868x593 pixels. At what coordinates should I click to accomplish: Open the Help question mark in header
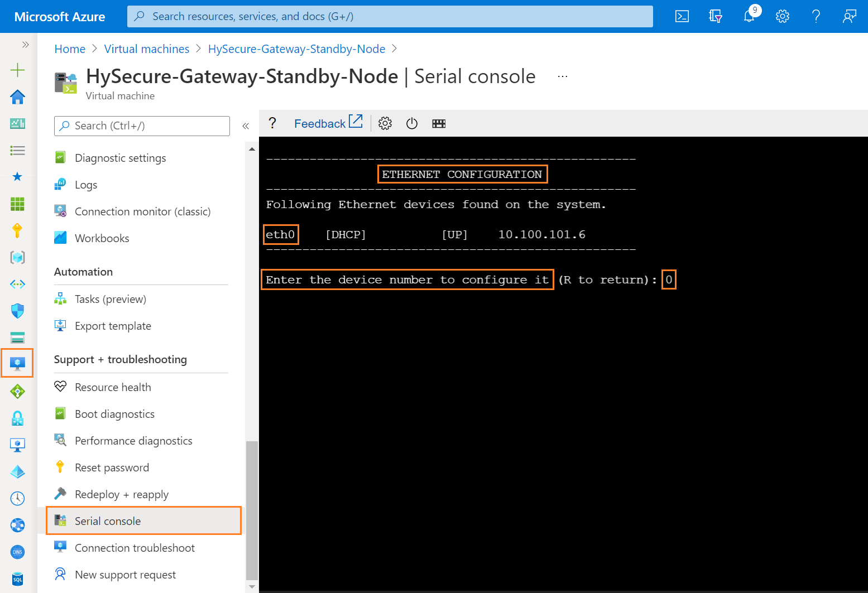click(816, 16)
